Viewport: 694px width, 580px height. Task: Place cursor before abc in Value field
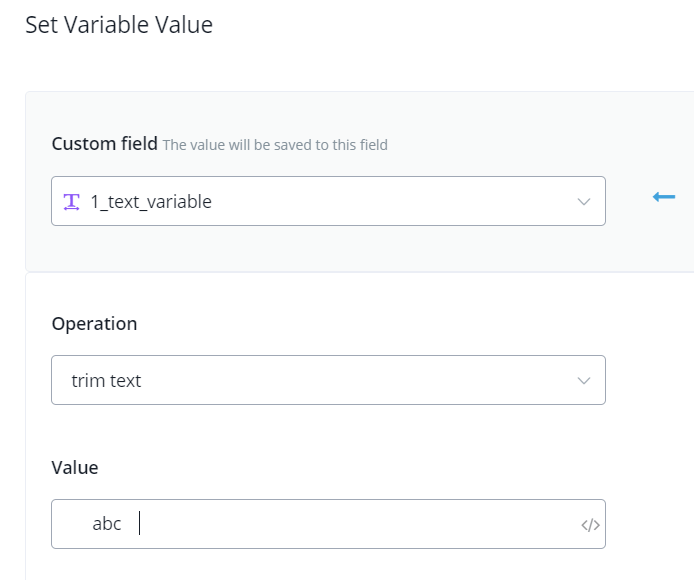[92, 524]
